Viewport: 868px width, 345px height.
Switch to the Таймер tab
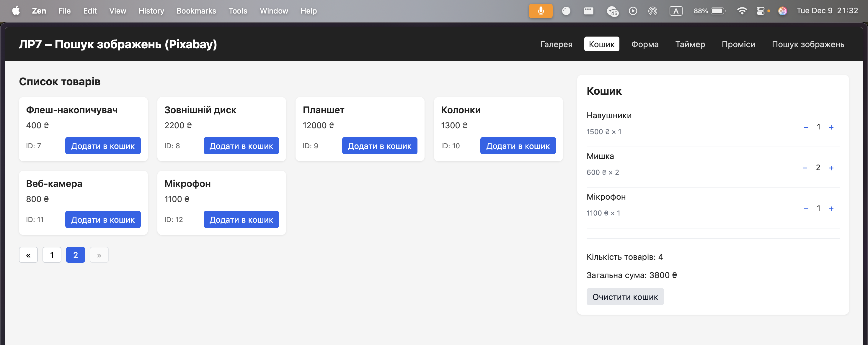(x=690, y=44)
